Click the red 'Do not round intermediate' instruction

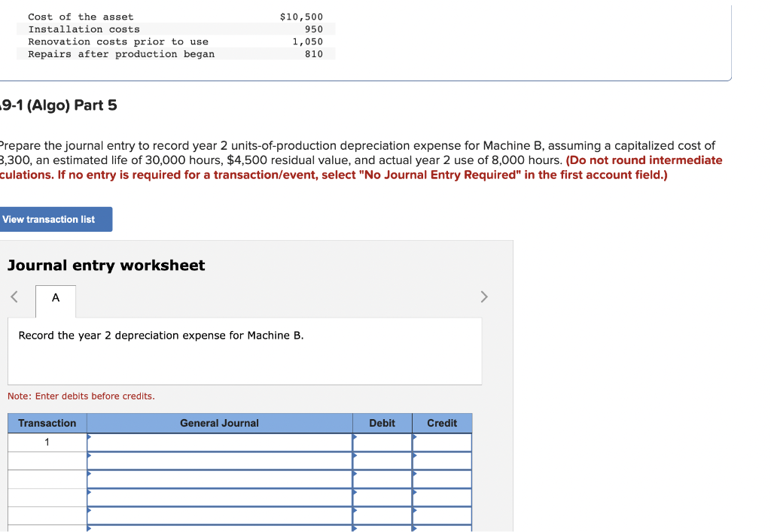click(x=645, y=160)
